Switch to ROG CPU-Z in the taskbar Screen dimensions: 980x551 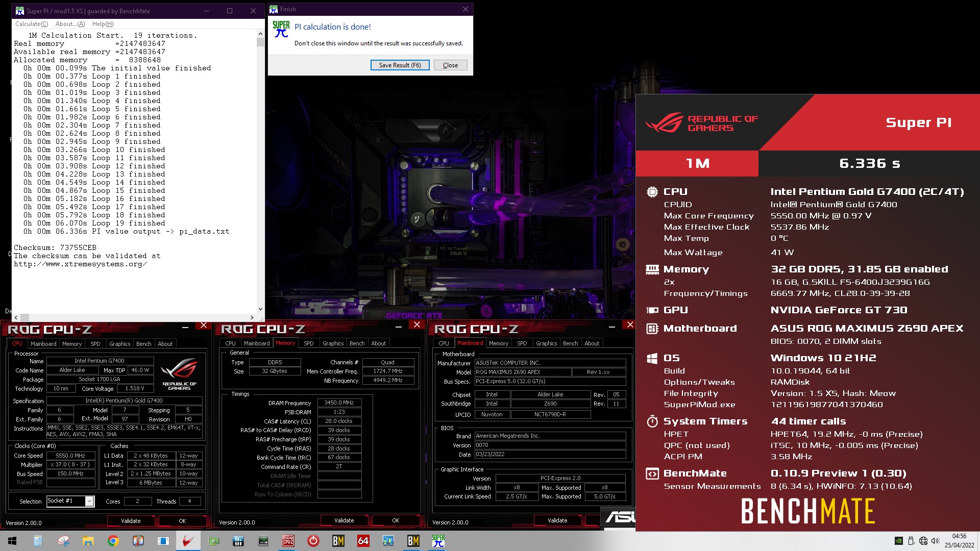coord(288,541)
